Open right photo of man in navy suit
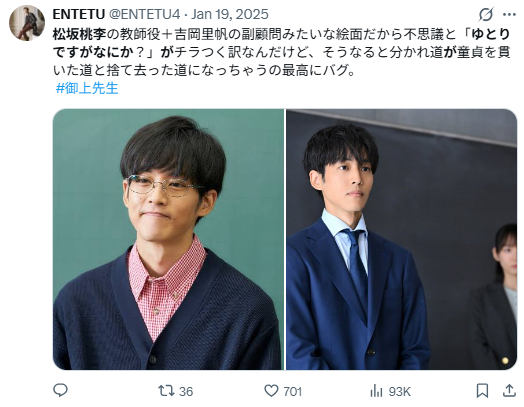524x407 pixels. pos(402,239)
